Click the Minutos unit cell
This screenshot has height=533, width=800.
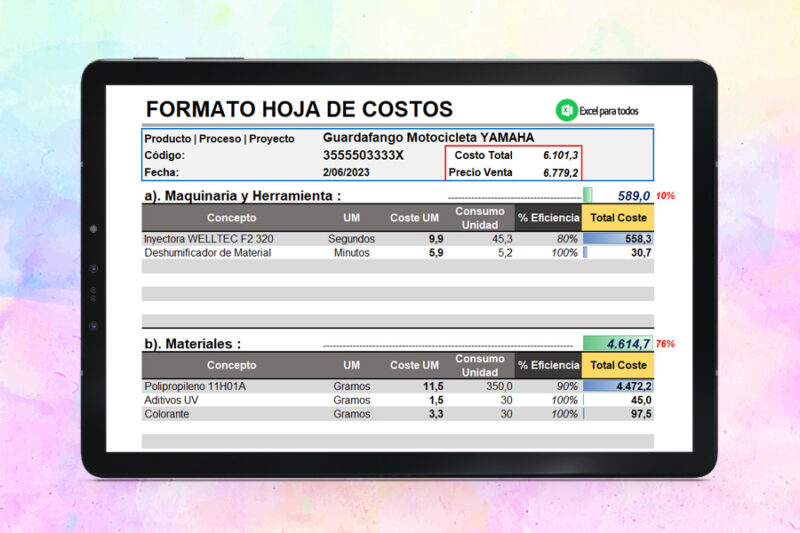(352, 252)
